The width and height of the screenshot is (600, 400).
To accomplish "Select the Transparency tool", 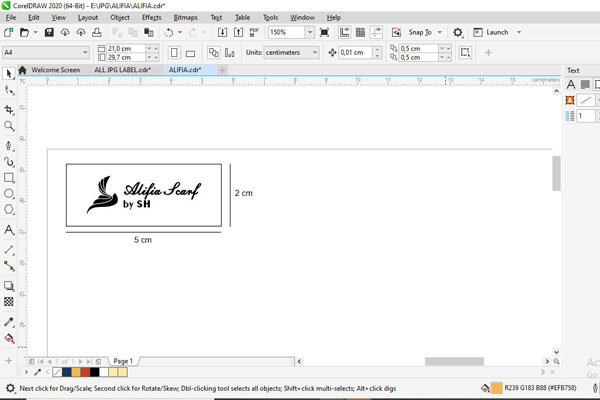I will [x=9, y=302].
